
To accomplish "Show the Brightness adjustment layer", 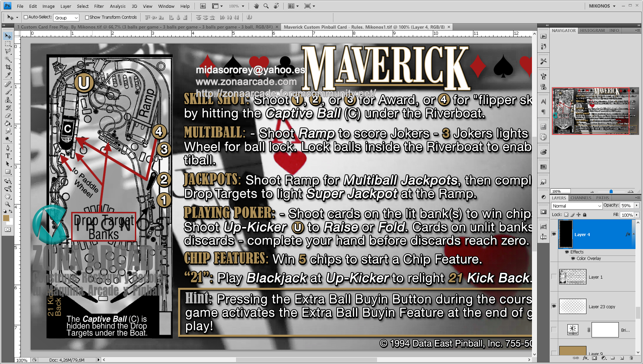I will (554, 330).
